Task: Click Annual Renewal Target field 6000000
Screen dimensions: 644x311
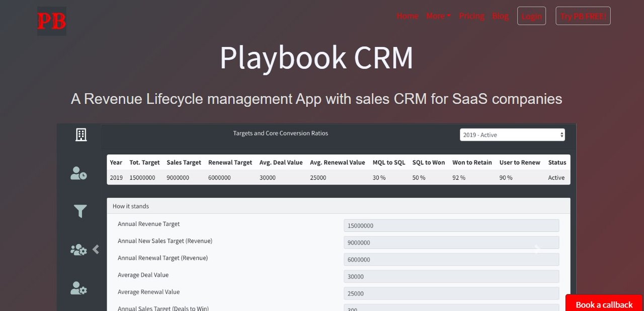Action: (451, 260)
